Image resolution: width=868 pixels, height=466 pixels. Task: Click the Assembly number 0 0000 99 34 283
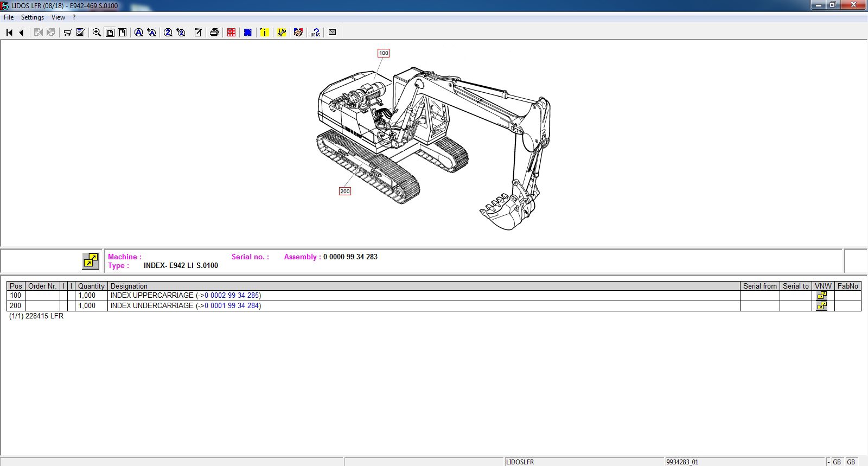(350, 257)
